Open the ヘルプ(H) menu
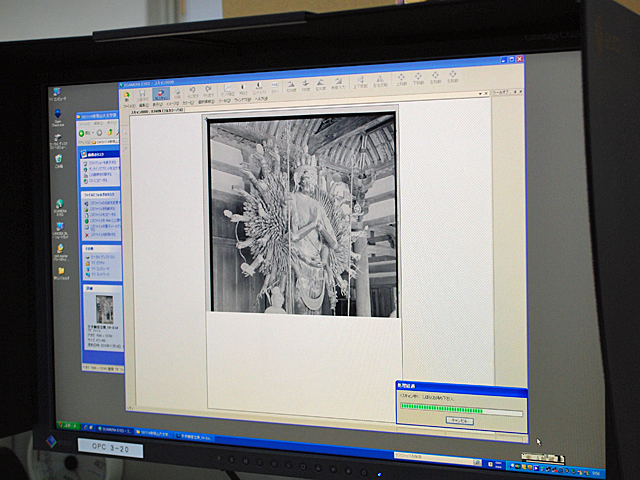 (261, 99)
